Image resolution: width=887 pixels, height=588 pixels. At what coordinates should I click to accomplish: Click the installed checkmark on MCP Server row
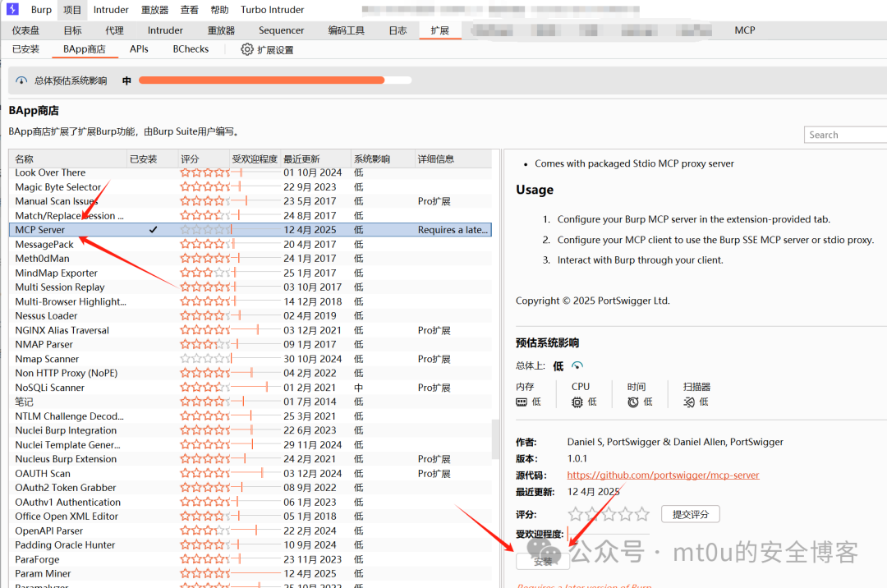tap(153, 230)
